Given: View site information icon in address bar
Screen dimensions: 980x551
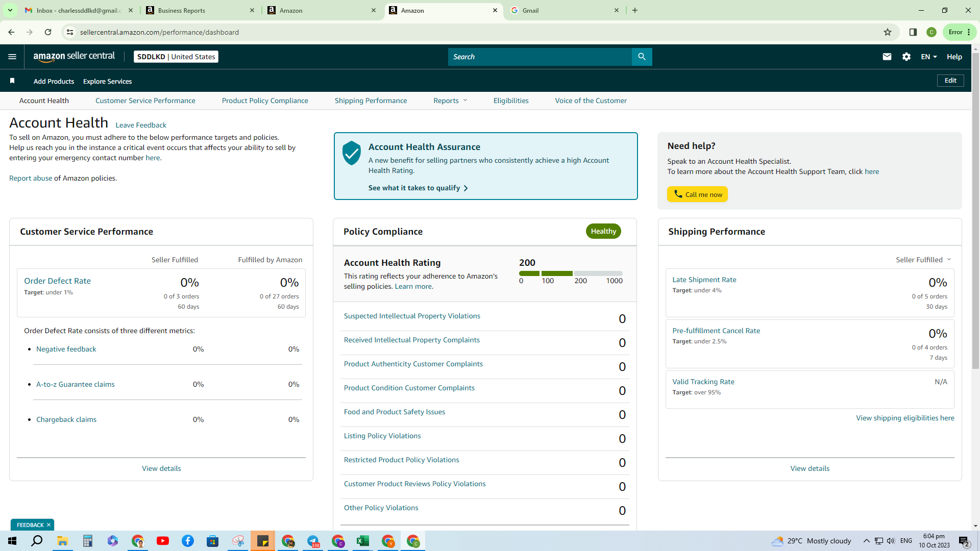Looking at the screenshot, I should 70,32.
